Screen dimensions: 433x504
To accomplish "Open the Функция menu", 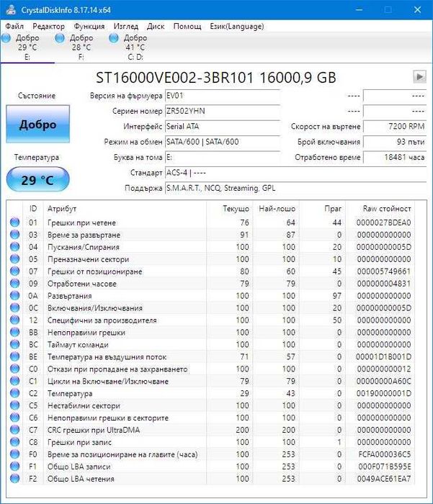I will tap(89, 27).
